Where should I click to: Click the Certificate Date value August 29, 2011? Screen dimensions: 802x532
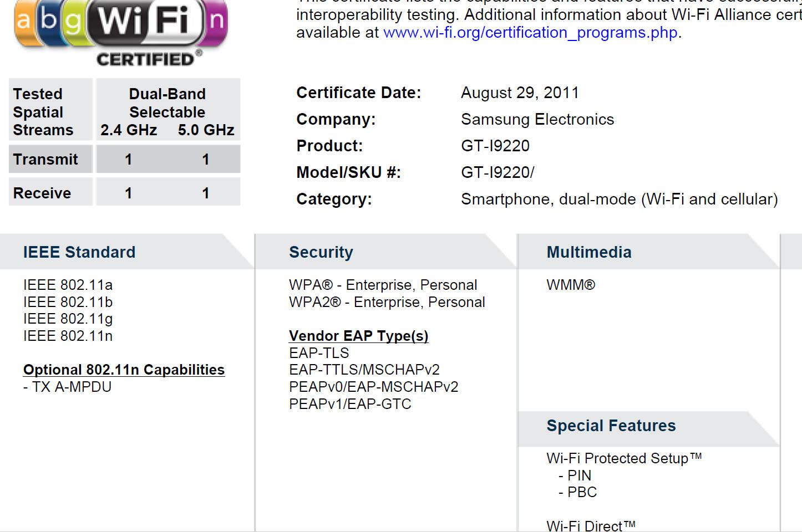520,93
